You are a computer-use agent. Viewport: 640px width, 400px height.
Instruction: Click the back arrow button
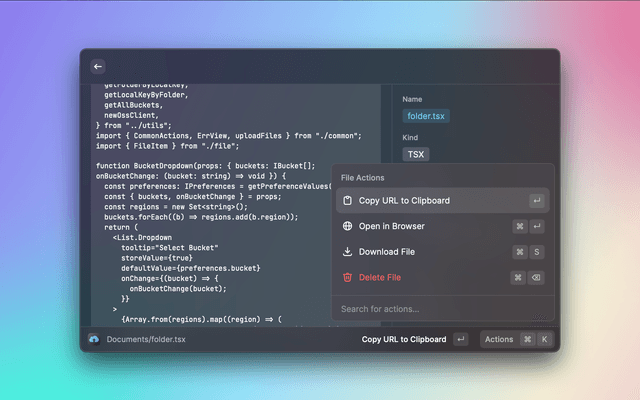coord(98,66)
